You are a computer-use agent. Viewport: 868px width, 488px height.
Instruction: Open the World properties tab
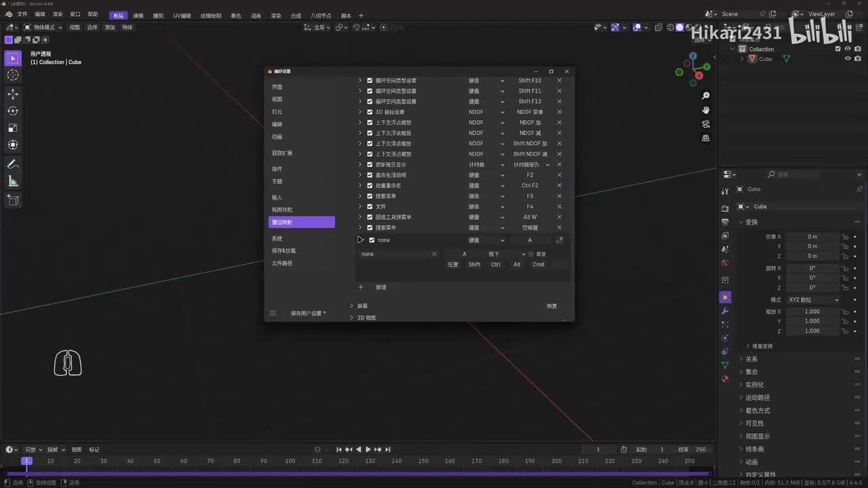[725, 263]
